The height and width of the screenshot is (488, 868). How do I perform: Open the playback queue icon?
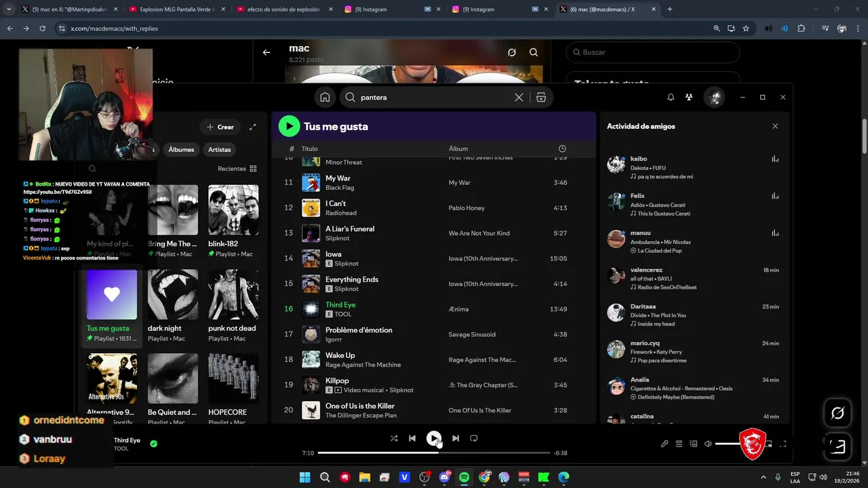tap(679, 444)
